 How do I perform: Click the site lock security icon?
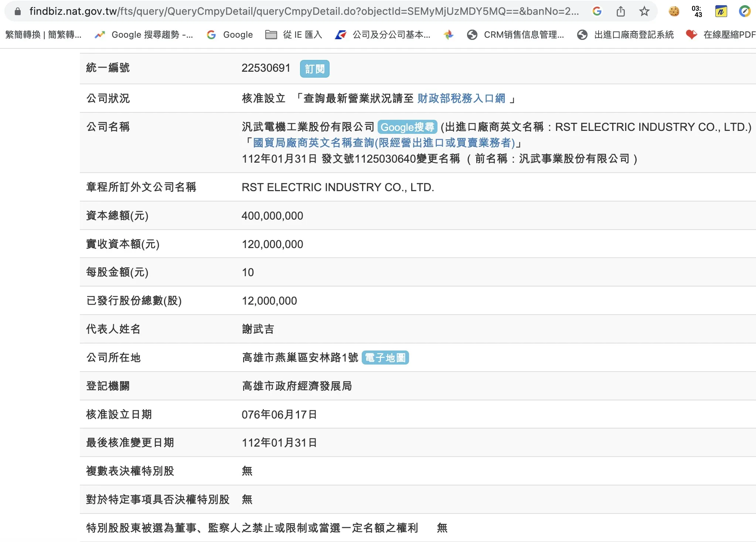(x=17, y=11)
